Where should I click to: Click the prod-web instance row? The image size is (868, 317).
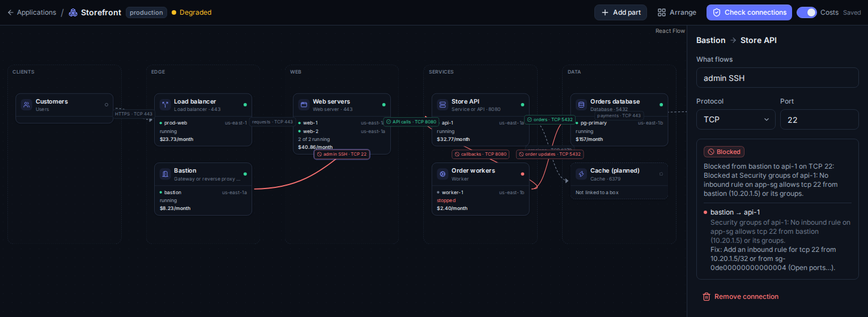pyautogui.click(x=203, y=122)
